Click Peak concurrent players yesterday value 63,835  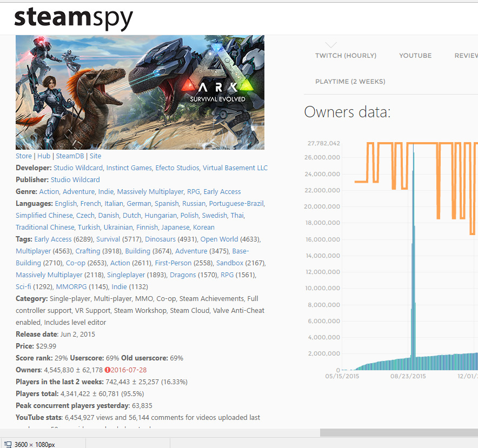click(x=142, y=406)
